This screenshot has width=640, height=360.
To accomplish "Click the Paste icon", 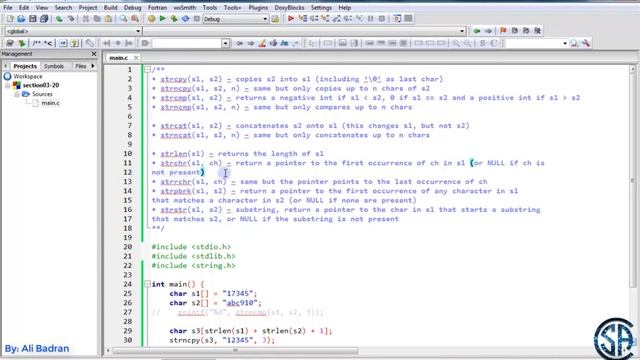I will [108, 19].
